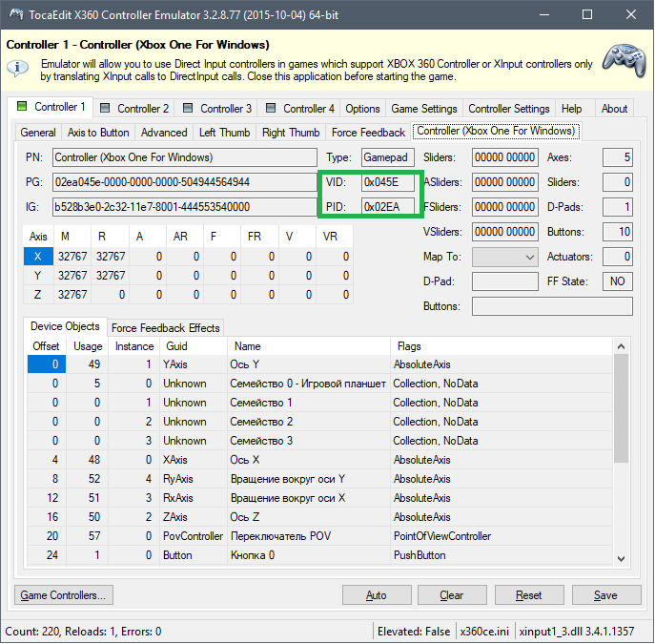Click the empty Buttons text field
655x644 pixels.
(x=552, y=306)
